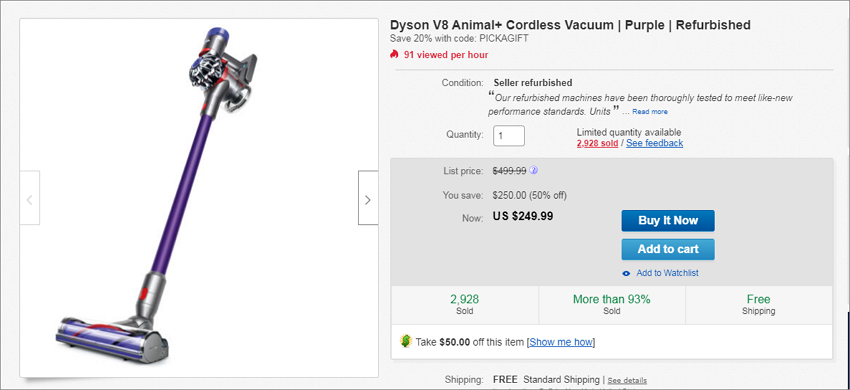850x390 pixels.
Task: Click the product title Dyson V8 Animal+
Action: coord(570,25)
